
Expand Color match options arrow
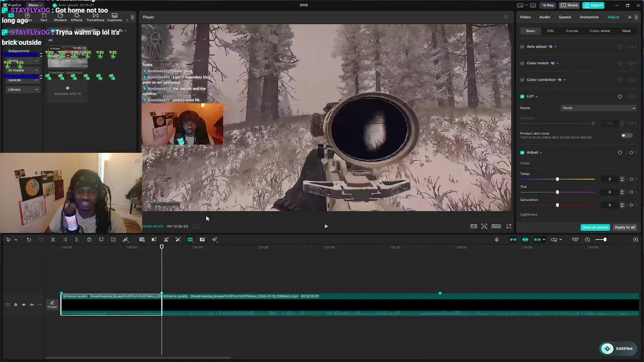tap(557, 63)
